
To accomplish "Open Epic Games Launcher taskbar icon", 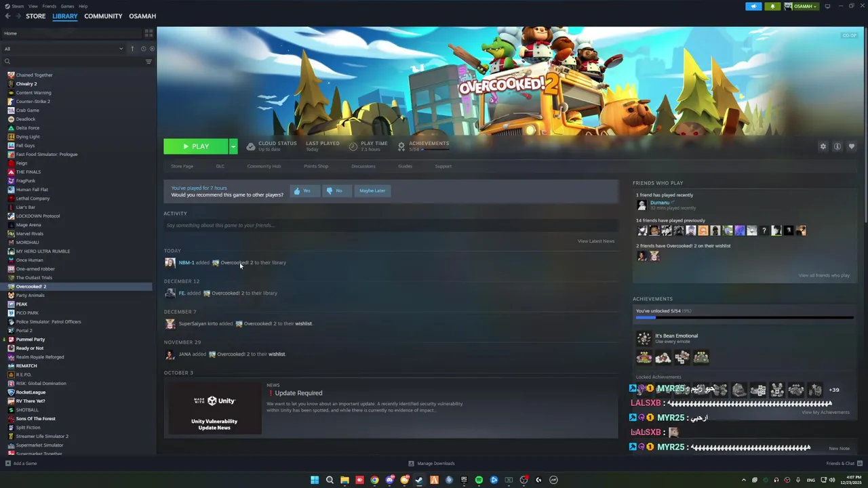I will (464, 480).
